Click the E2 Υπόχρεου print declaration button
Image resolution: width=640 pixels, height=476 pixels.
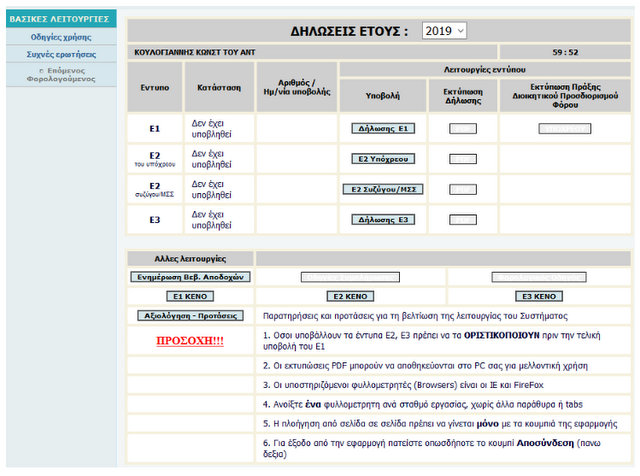pyautogui.click(x=462, y=158)
